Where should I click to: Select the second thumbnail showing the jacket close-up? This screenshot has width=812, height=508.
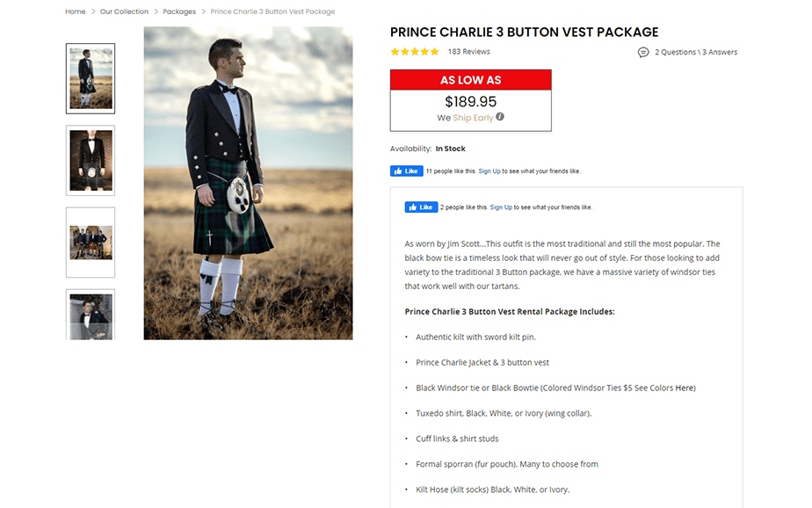(x=90, y=161)
